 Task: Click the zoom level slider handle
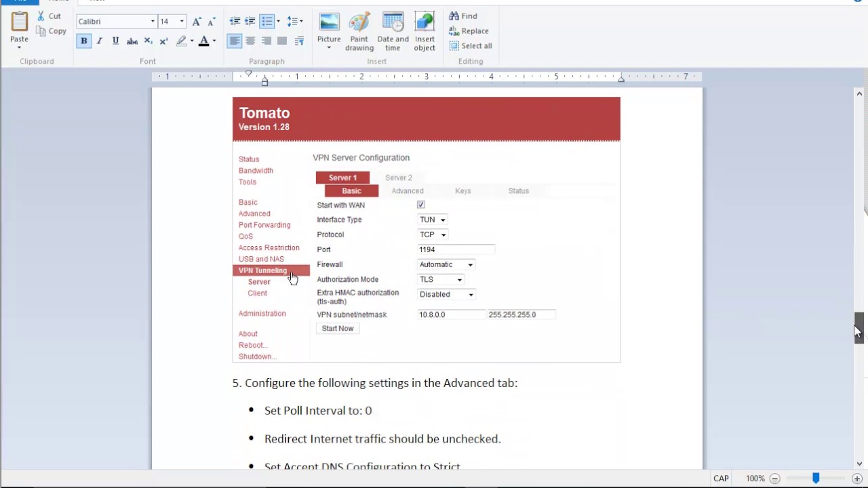(x=816, y=479)
